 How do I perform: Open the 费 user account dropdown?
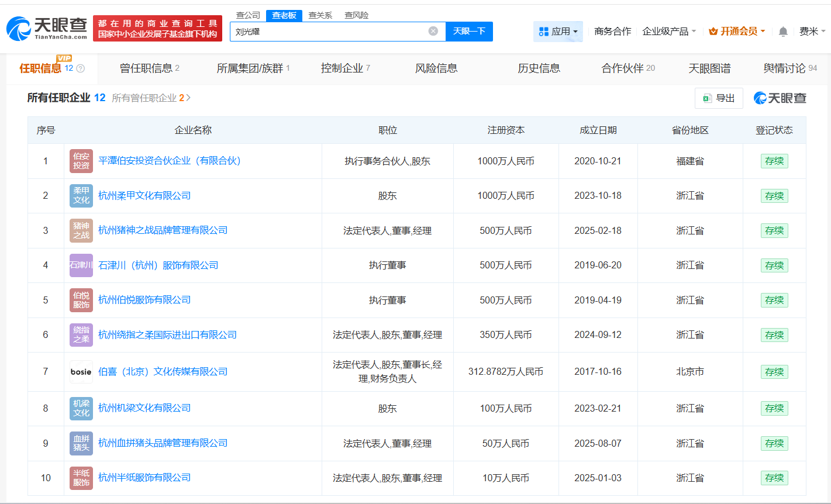tap(812, 32)
